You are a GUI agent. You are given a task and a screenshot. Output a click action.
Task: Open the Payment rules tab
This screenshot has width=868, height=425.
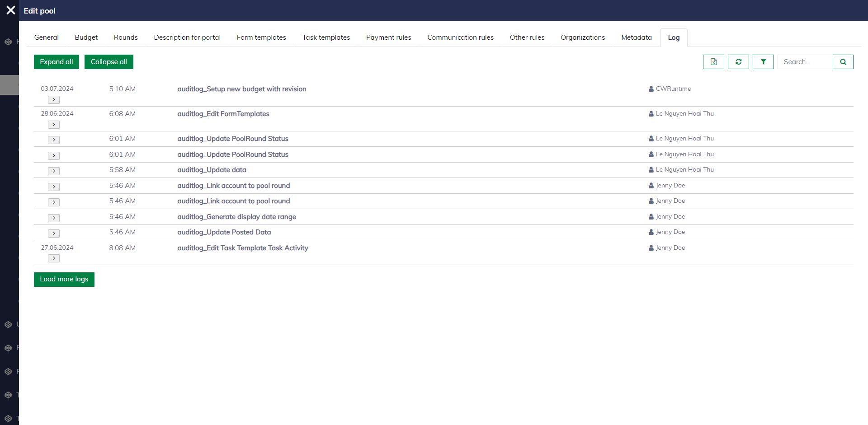click(x=388, y=37)
